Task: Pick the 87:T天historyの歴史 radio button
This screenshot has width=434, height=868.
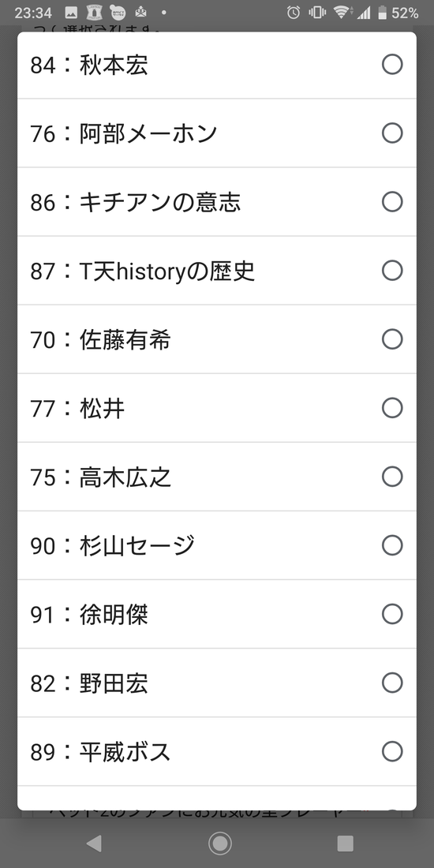Action: pos(392,271)
